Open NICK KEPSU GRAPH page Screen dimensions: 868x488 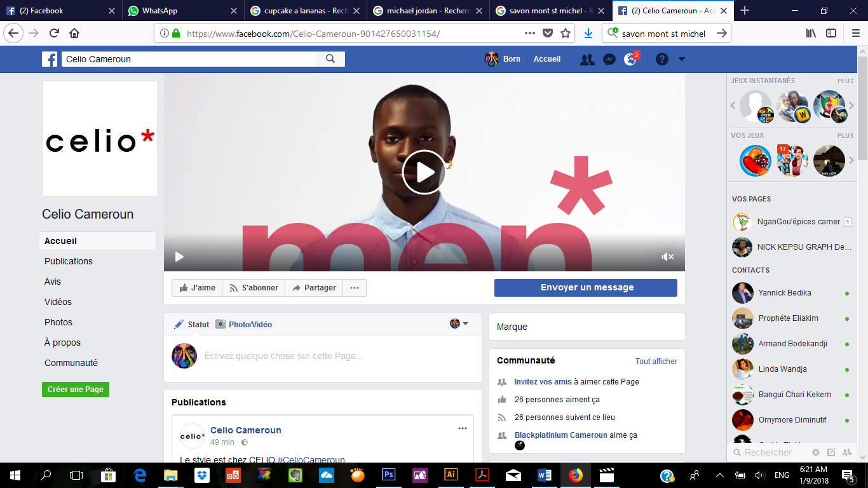point(792,247)
